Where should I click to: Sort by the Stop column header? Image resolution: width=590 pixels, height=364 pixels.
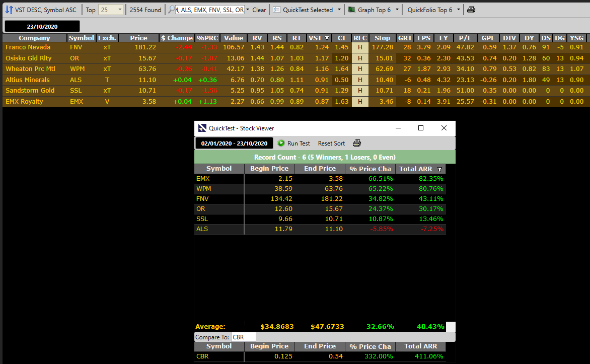click(382, 38)
